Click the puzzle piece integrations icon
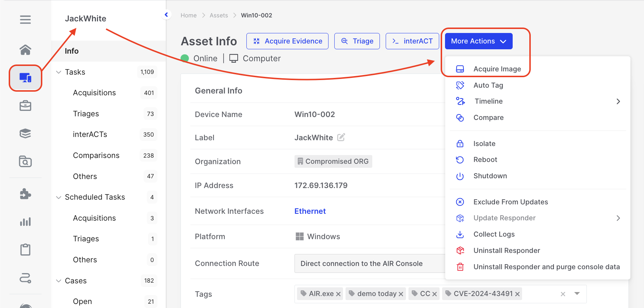Viewport: 644px width, 308px height. point(25,194)
